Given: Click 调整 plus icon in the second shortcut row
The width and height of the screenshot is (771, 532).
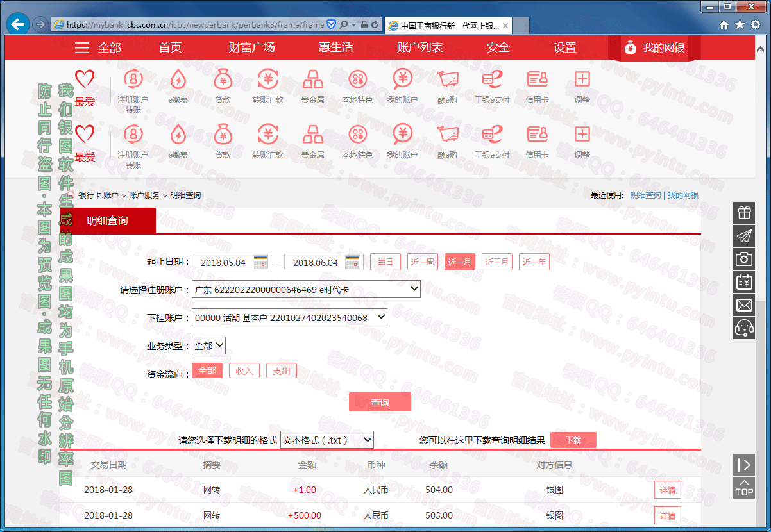Looking at the screenshot, I should [582, 133].
